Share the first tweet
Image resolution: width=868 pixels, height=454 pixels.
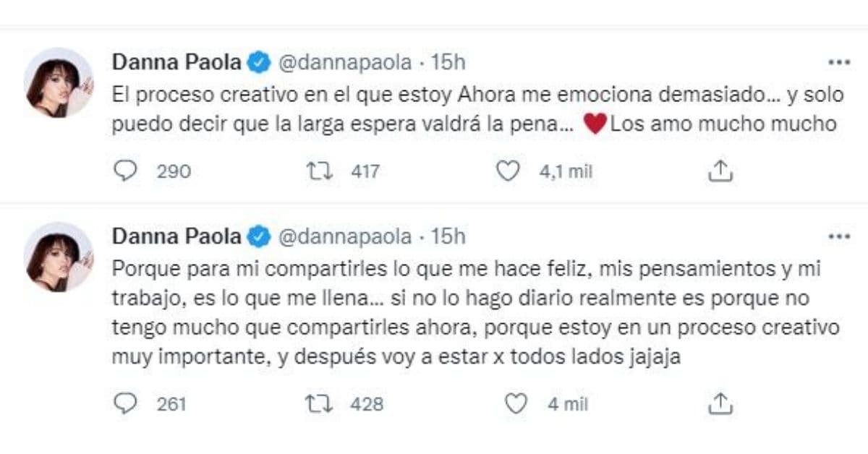pyautogui.click(x=719, y=171)
